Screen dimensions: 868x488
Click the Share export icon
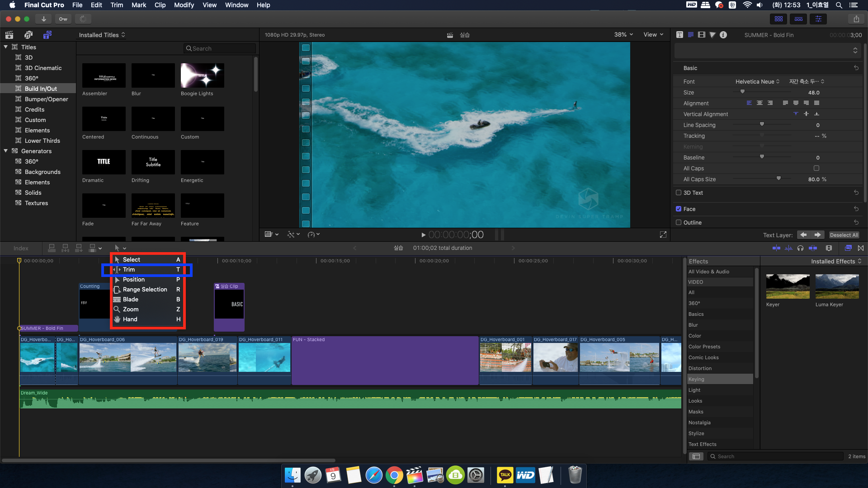(x=856, y=19)
